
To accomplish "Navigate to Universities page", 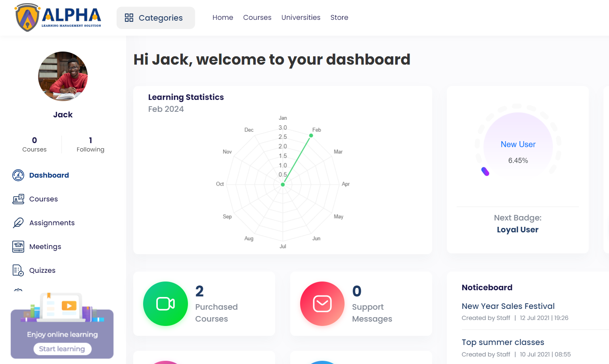I will tap(301, 17).
